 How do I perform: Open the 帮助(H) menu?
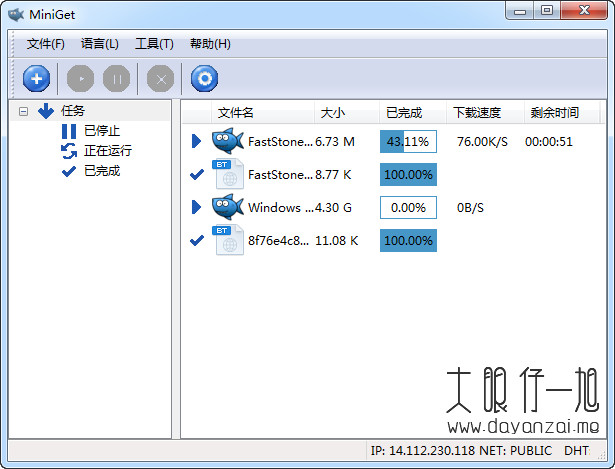pos(210,44)
